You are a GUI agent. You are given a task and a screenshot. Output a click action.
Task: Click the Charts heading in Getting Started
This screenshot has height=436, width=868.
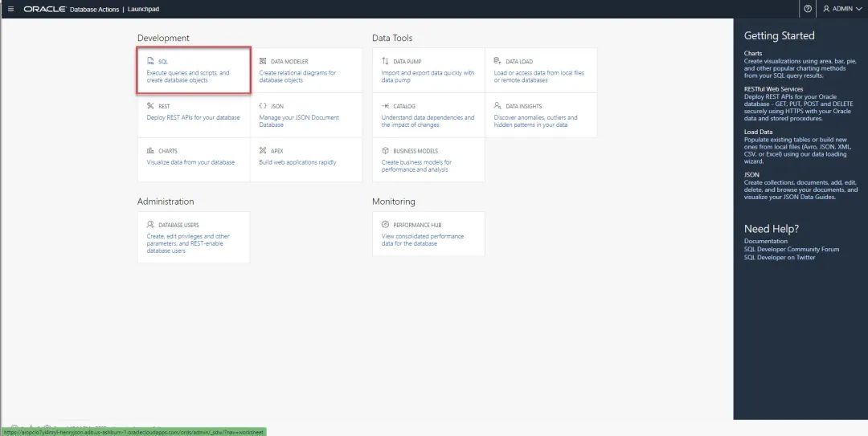coord(753,54)
